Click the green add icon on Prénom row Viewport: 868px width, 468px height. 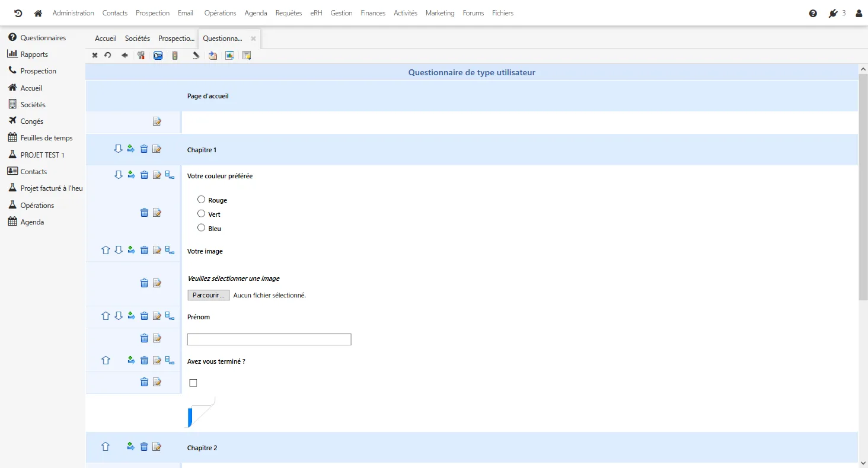(x=131, y=316)
